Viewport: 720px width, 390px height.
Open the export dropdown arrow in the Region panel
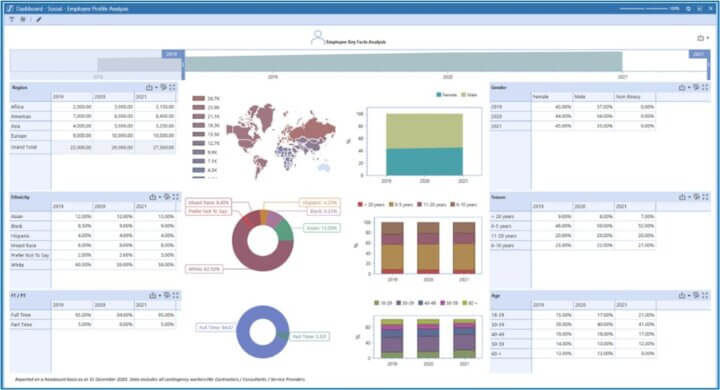(156, 88)
